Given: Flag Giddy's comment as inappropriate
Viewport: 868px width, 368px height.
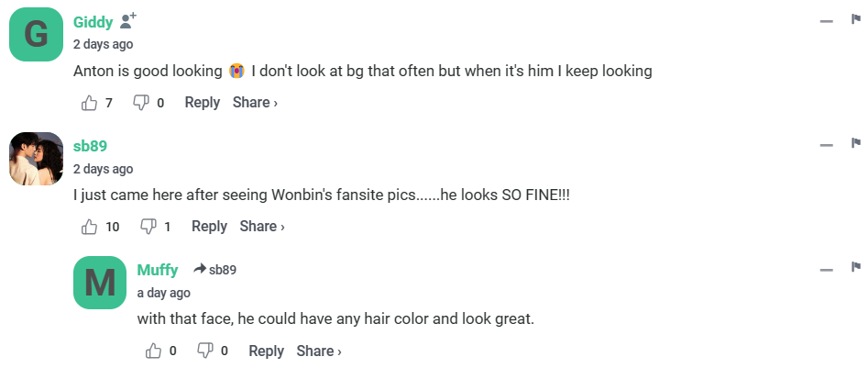Looking at the screenshot, I should pyautogui.click(x=855, y=19).
